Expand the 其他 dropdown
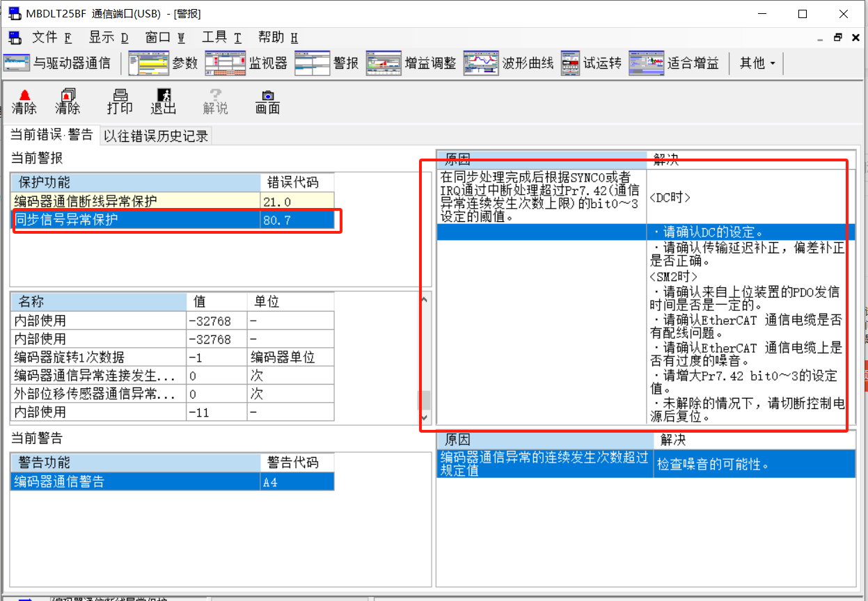Screen dimensions: 868x601 [x=757, y=63]
